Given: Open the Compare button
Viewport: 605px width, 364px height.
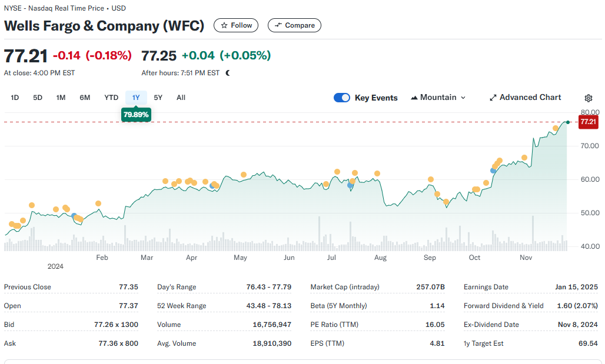Looking at the screenshot, I should 294,25.
